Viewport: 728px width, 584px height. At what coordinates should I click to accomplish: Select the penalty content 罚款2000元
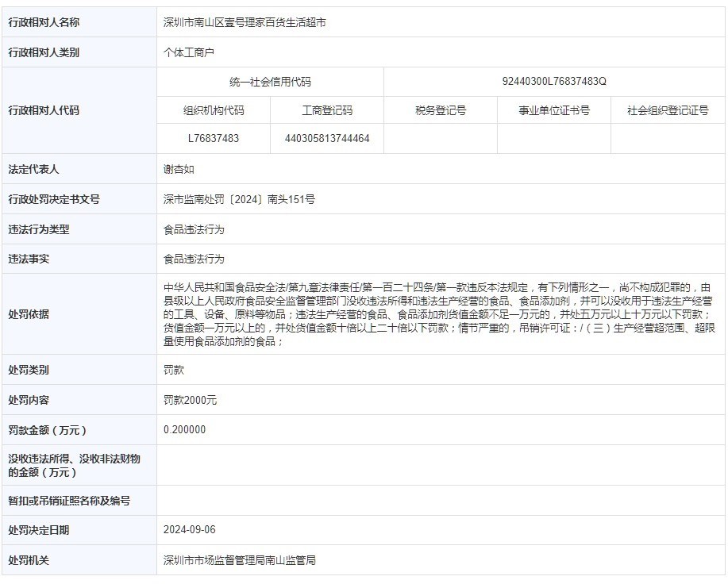pyautogui.click(x=190, y=401)
